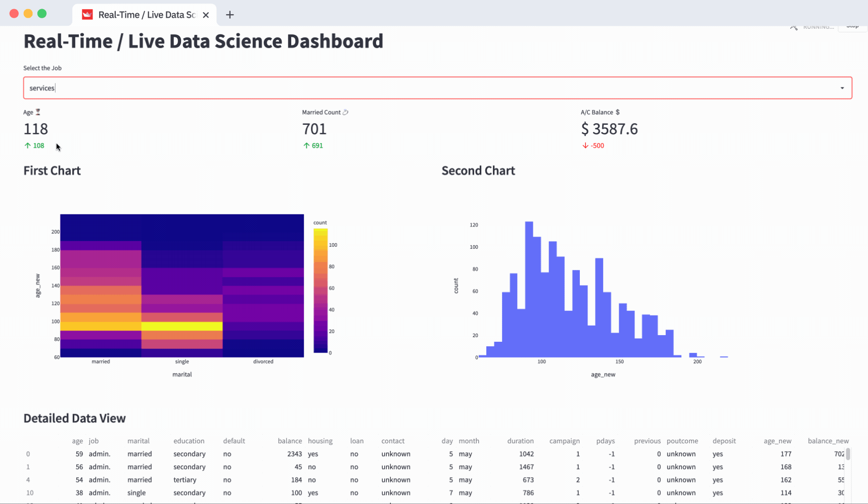The width and height of the screenshot is (868, 504).
Task: Click the age column header in Detailed Data View
Action: (77, 440)
